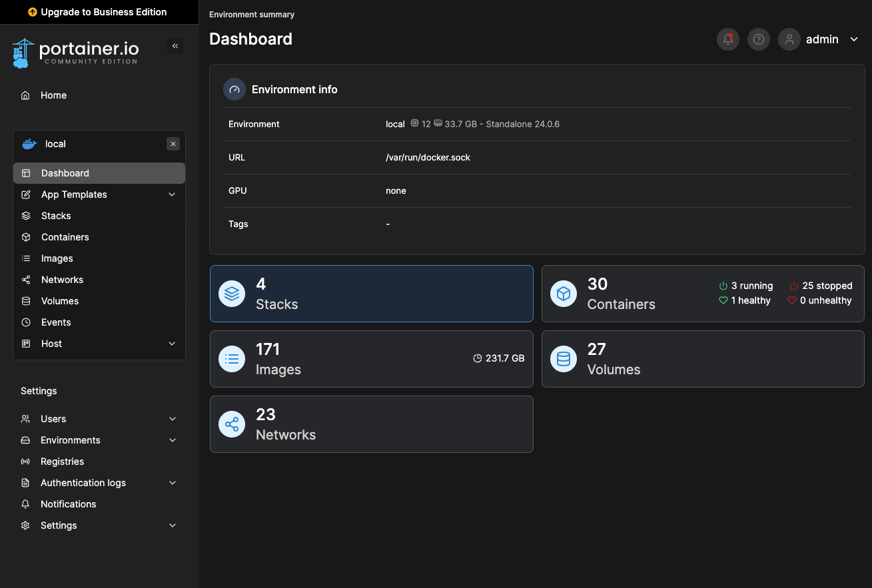Click the Volumes tile round database icon

564,359
